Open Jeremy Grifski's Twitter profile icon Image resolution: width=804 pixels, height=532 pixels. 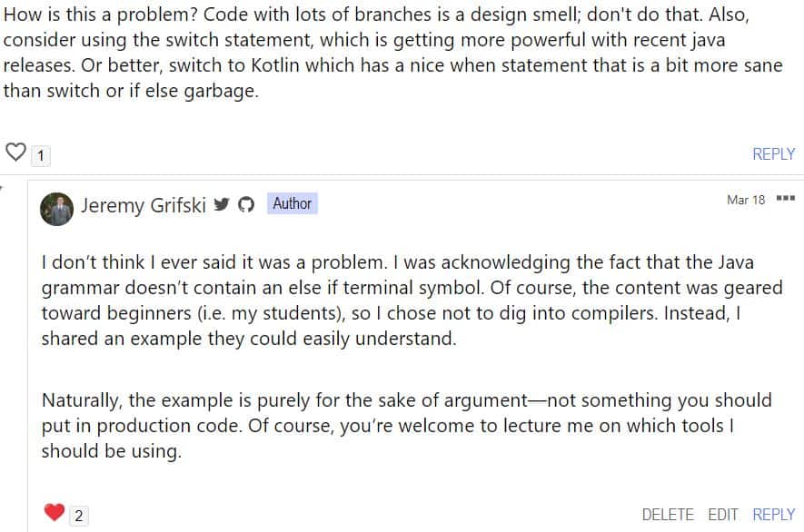pos(222,204)
